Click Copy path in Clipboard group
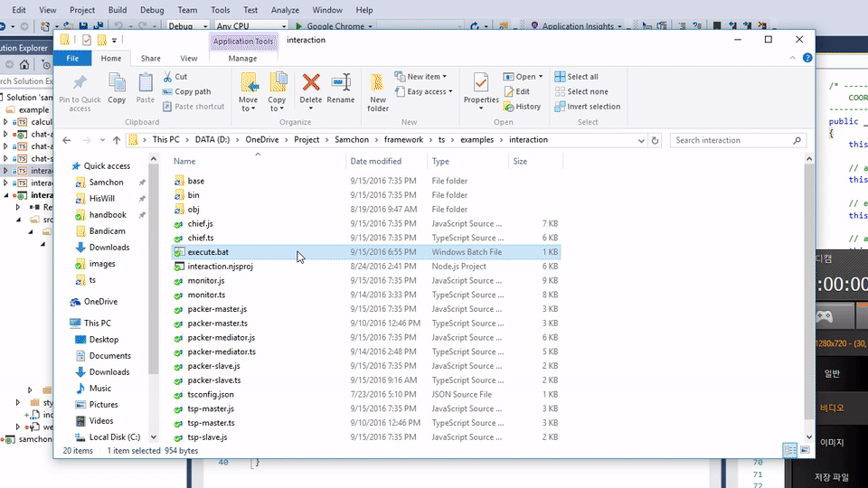868x488 pixels. click(x=192, y=91)
